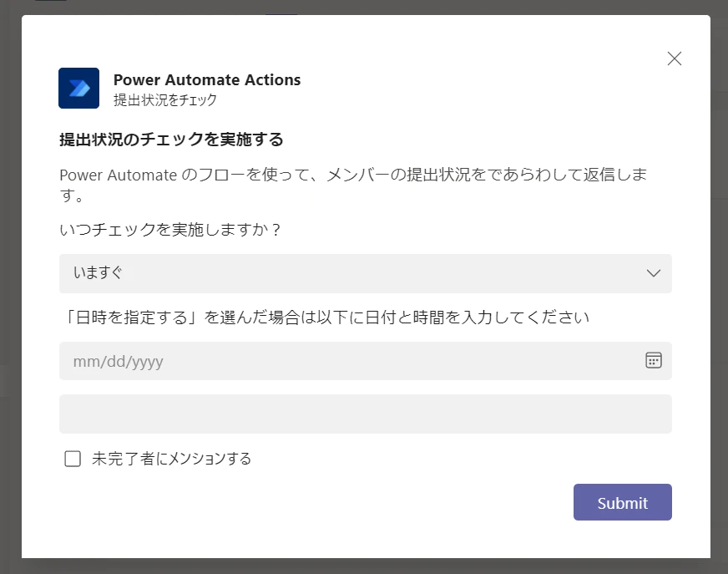
Task: Select the いますぐ value text
Action: pos(98,272)
